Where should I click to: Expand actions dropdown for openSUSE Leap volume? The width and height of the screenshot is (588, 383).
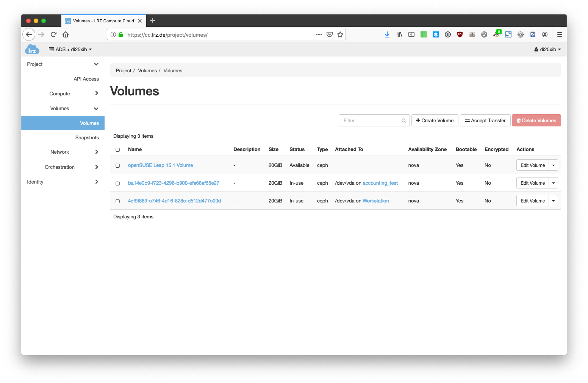pos(553,165)
